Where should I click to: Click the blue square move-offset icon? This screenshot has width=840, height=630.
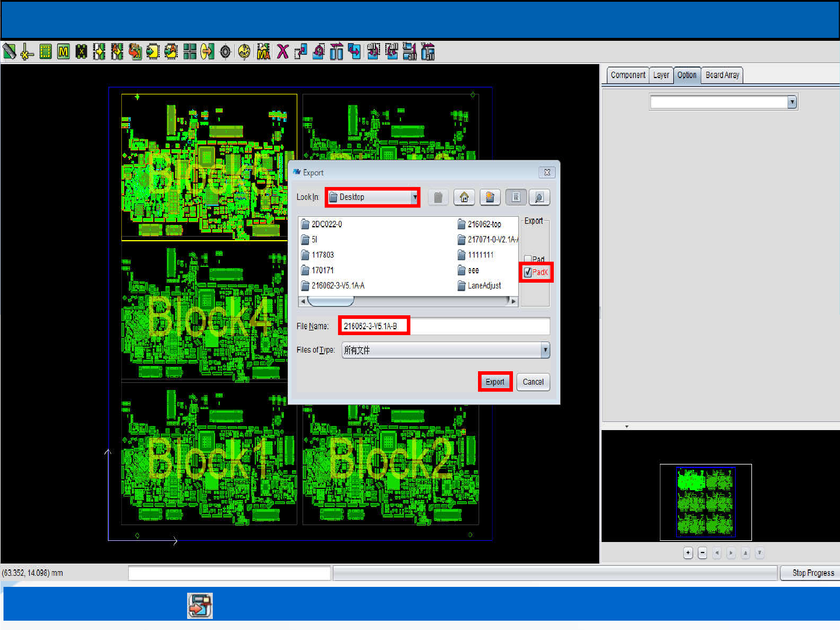click(x=300, y=52)
